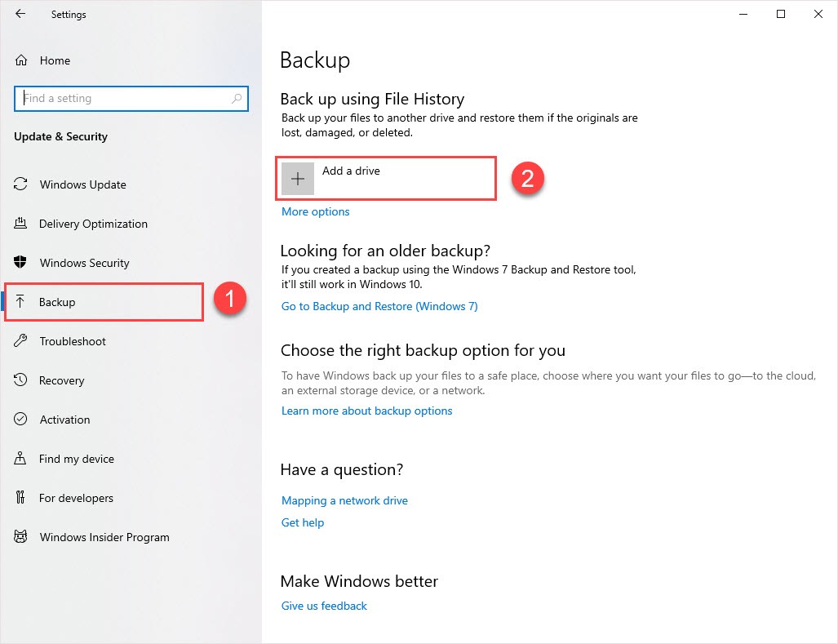The width and height of the screenshot is (838, 644).
Task: Click the Make Windows better heading
Action: click(359, 581)
